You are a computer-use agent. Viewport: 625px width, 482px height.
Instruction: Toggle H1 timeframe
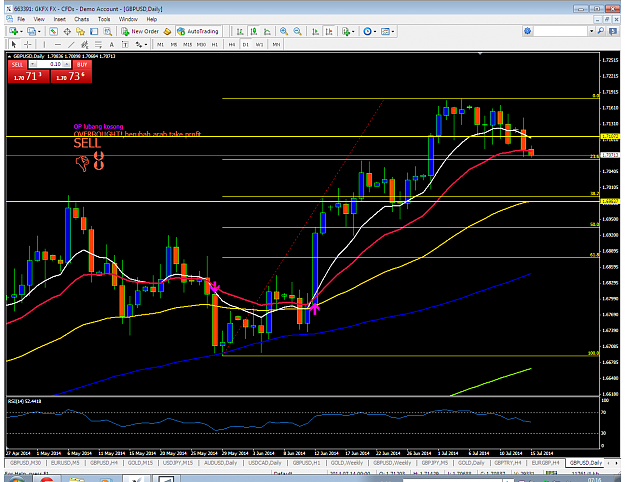coord(215,45)
